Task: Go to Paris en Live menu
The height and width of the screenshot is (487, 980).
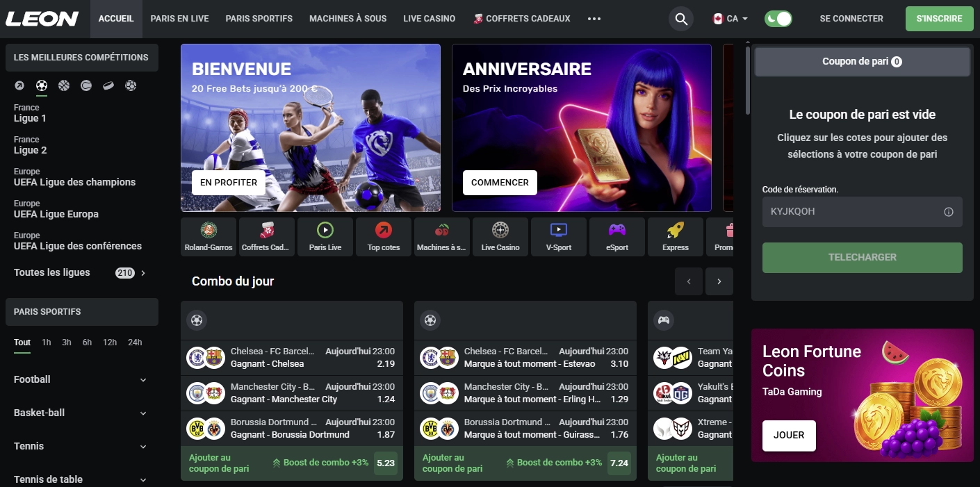Action: pyautogui.click(x=179, y=19)
